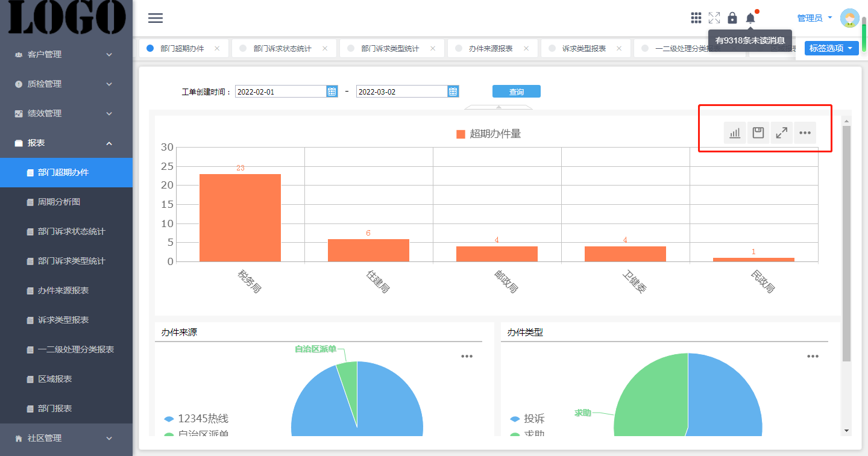Viewport: 868px width, 456px height.
Task: Toggle the 投诉 legend entry
Action: (x=527, y=419)
